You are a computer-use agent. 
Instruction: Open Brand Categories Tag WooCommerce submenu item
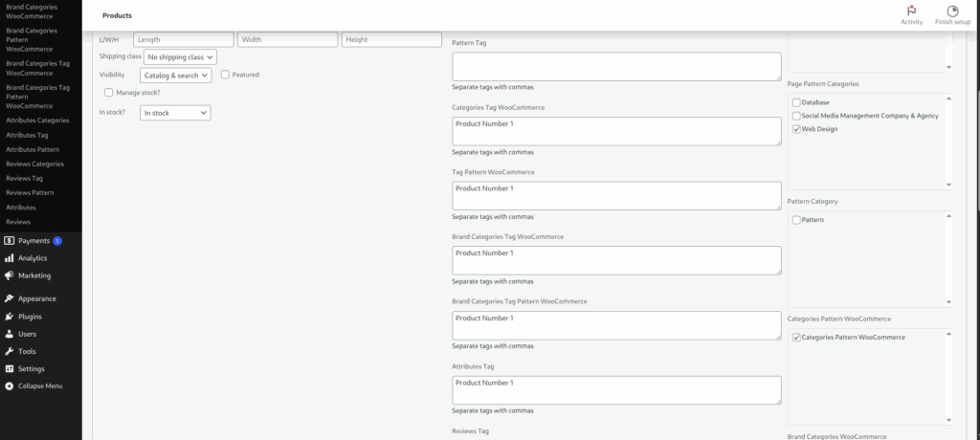click(x=37, y=68)
